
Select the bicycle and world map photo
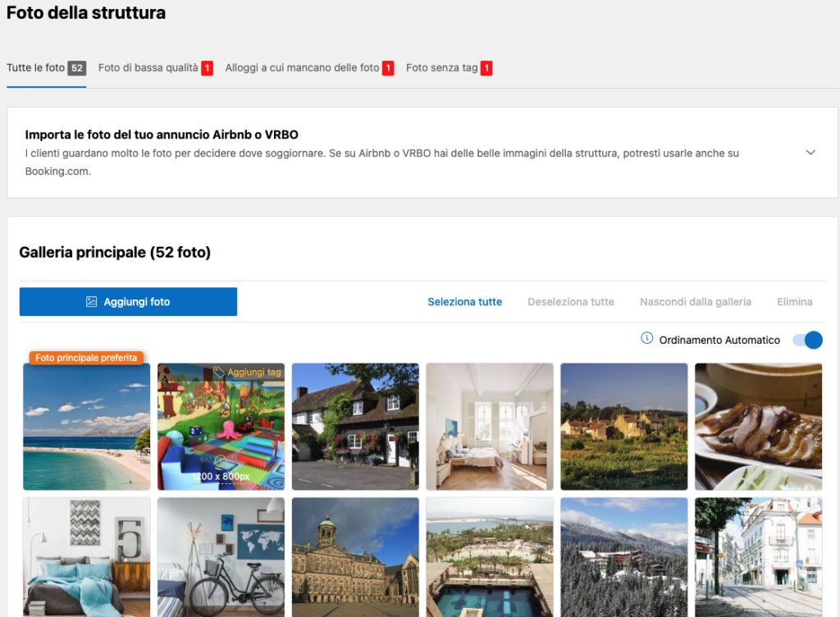tap(221, 557)
